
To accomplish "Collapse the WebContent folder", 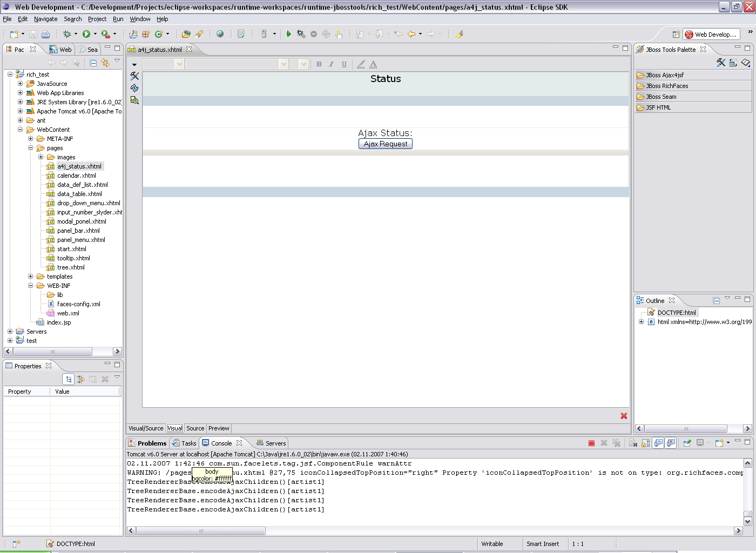I will click(x=21, y=130).
